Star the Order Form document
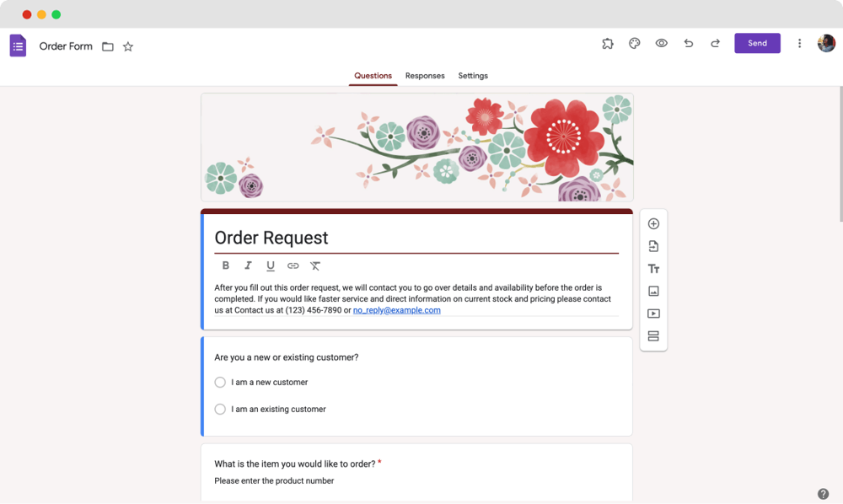 coord(127,46)
